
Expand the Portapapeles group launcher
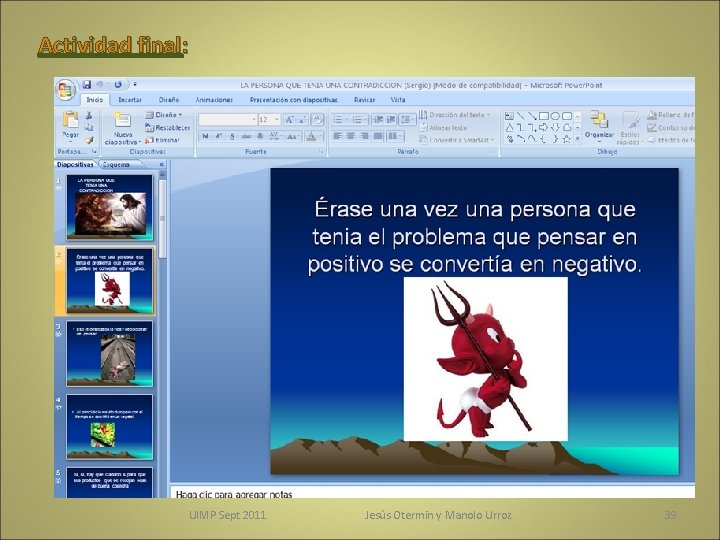click(95, 151)
